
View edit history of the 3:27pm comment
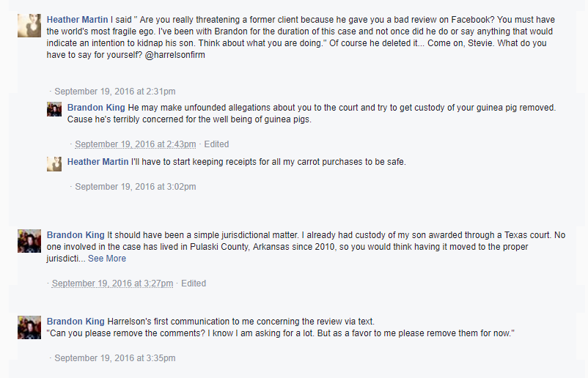[194, 283]
